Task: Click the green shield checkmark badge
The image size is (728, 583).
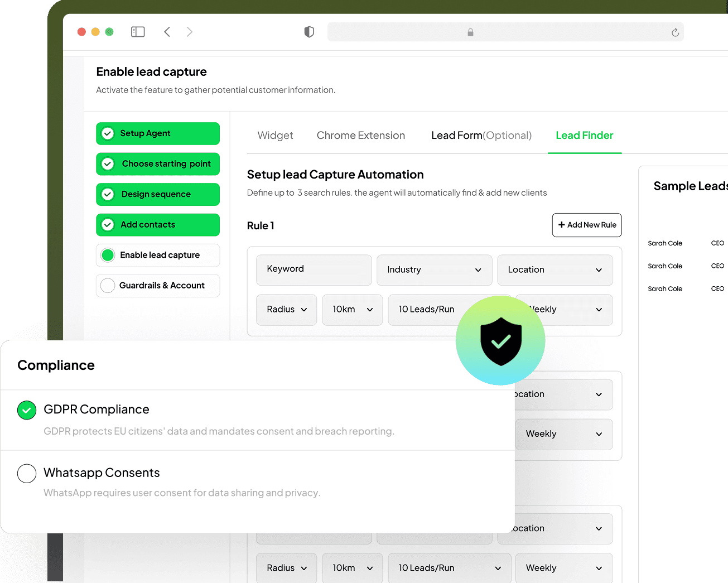Action: pos(500,340)
